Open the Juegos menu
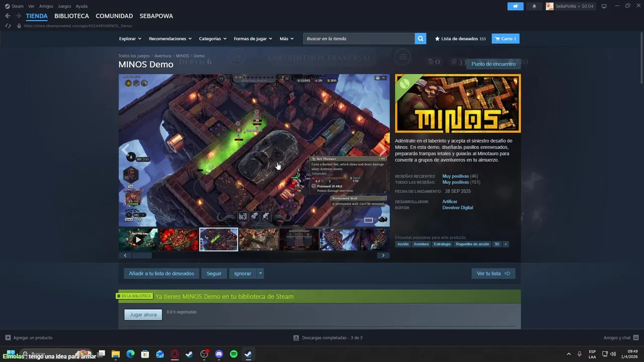 (x=64, y=6)
